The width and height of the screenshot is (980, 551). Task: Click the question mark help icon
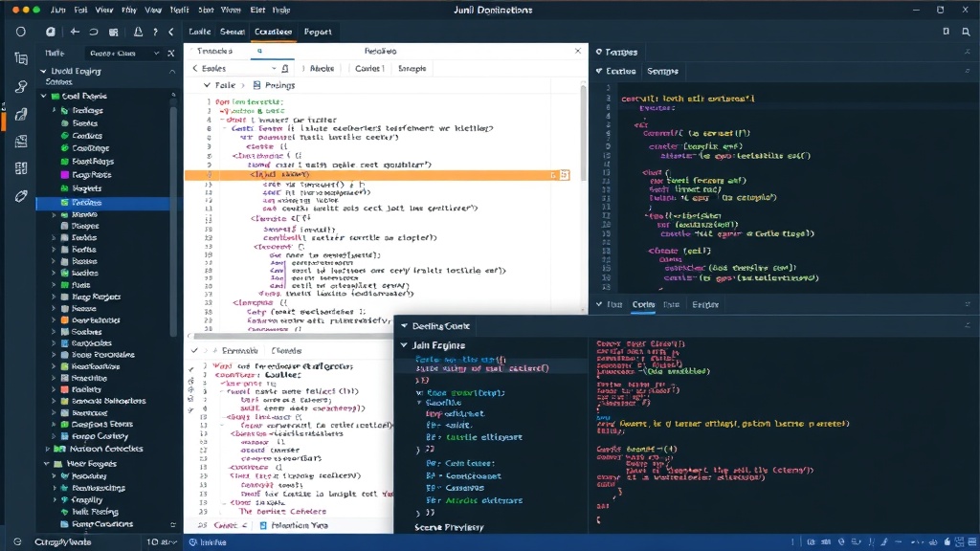pos(155,32)
